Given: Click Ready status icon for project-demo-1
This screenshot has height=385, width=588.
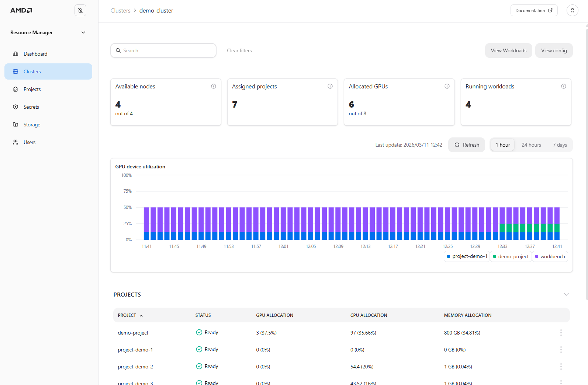Looking at the screenshot, I should click(x=199, y=349).
